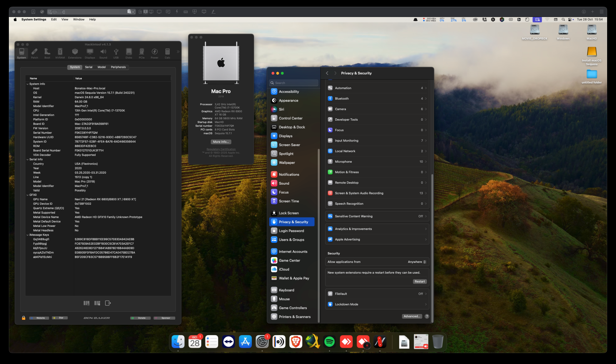
Task: Click the Regulatory Certification link
Action: [x=221, y=149]
